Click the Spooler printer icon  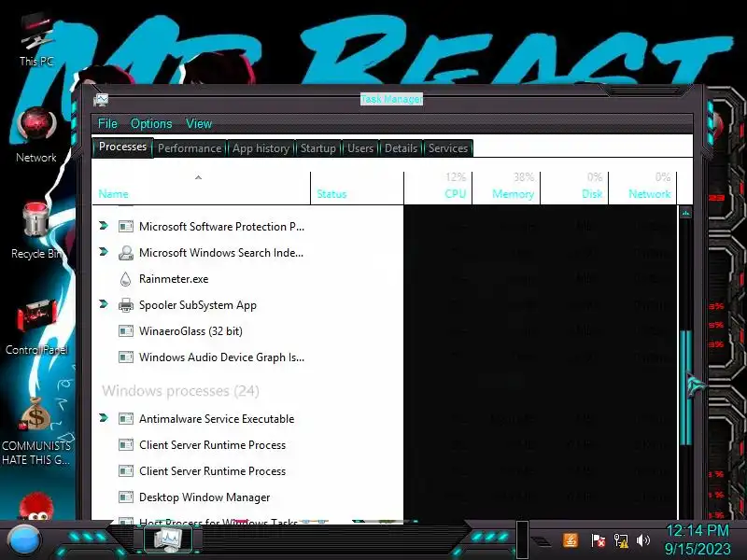pos(126,305)
